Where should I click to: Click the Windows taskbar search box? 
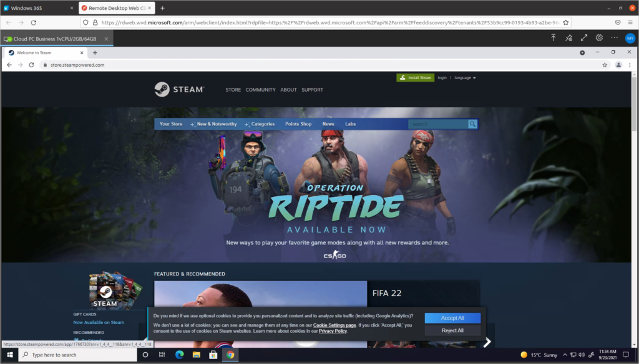78,355
